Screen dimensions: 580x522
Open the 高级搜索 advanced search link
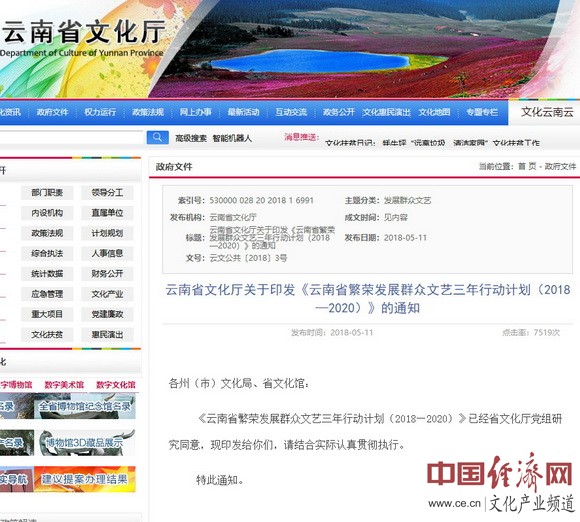pyautogui.click(x=190, y=138)
